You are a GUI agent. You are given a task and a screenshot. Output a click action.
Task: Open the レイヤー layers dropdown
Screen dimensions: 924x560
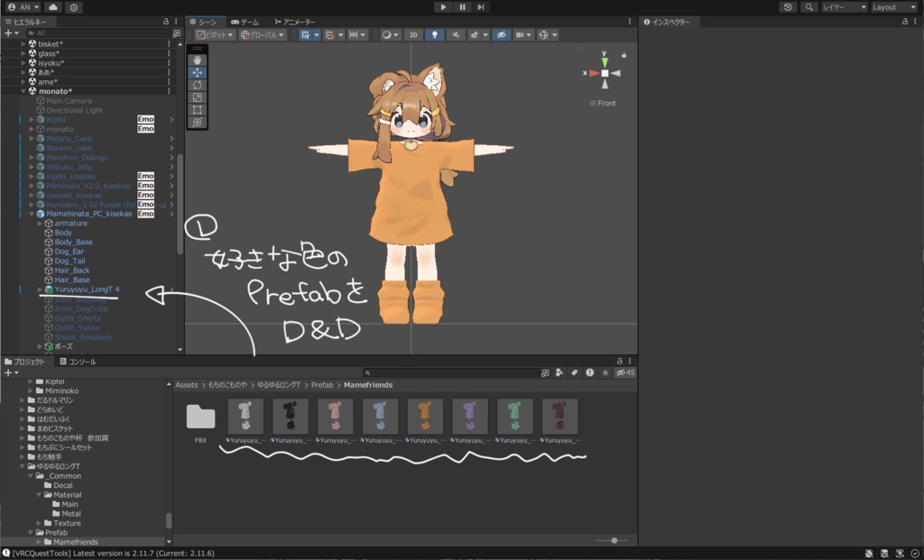click(845, 7)
